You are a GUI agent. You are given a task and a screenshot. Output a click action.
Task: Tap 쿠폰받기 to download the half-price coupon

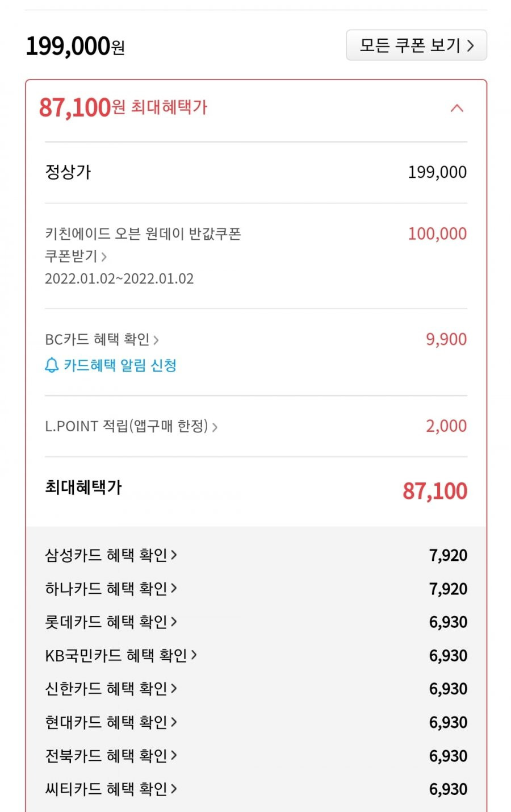coord(76,256)
